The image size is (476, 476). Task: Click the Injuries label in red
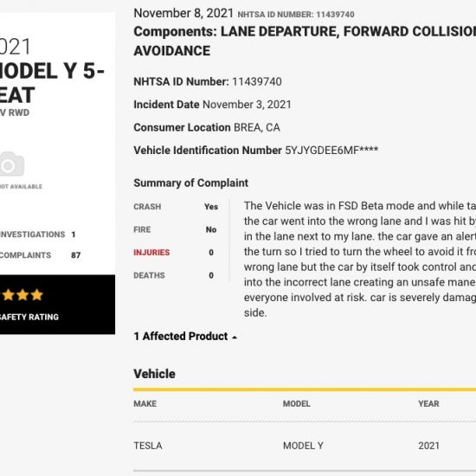point(151,253)
